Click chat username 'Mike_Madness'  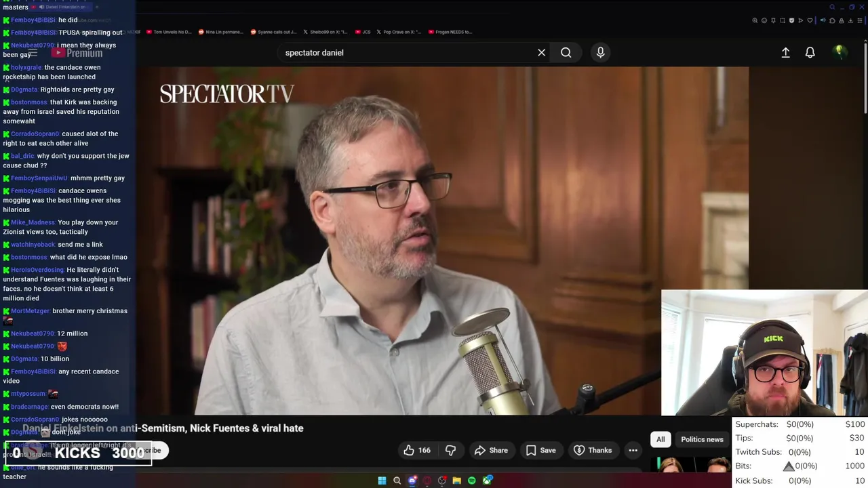click(x=33, y=222)
